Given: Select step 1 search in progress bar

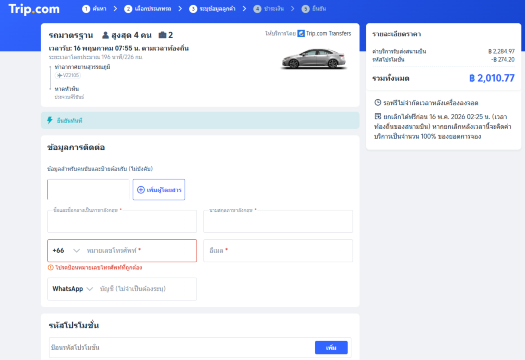Looking at the screenshot, I should coord(94,9).
